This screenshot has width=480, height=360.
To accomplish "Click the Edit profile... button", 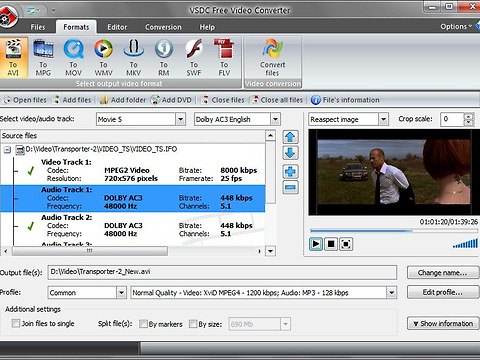I will (442, 292).
